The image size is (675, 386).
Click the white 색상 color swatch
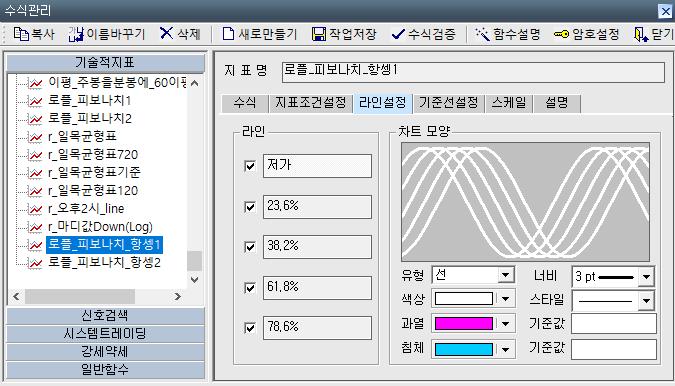[x=464, y=299]
